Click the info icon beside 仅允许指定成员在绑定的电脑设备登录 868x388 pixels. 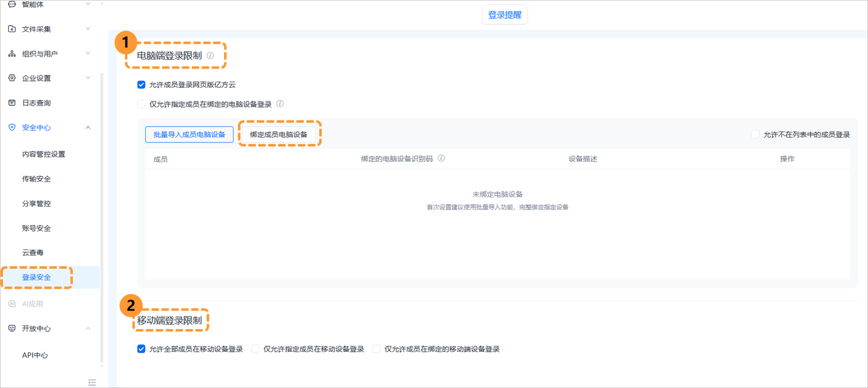coord(280,104)
